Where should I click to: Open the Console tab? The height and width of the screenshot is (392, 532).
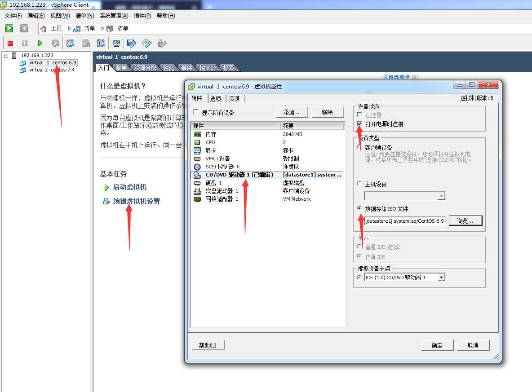(x=207, y=68)
